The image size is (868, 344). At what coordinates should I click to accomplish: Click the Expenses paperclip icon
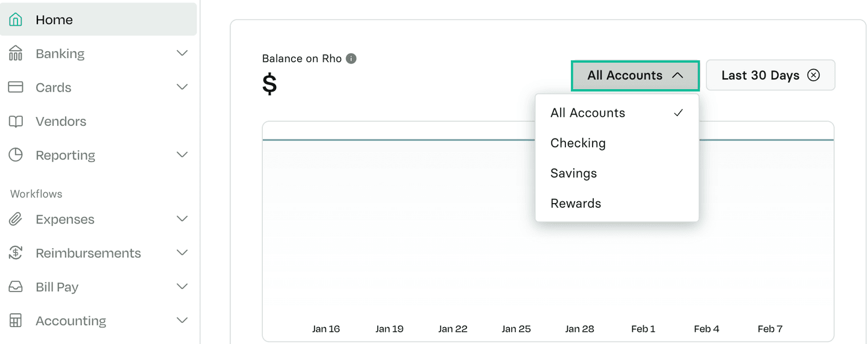tap(16, 219)
